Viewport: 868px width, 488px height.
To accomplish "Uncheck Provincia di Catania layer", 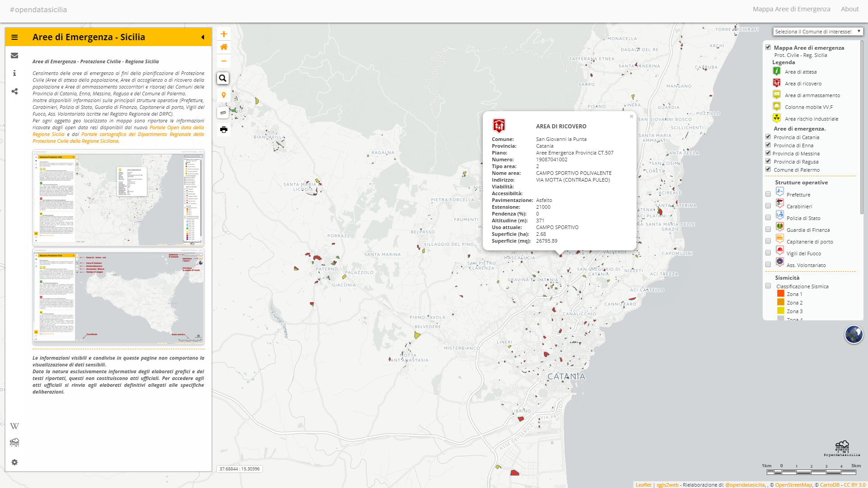I will tap(768, 137).
